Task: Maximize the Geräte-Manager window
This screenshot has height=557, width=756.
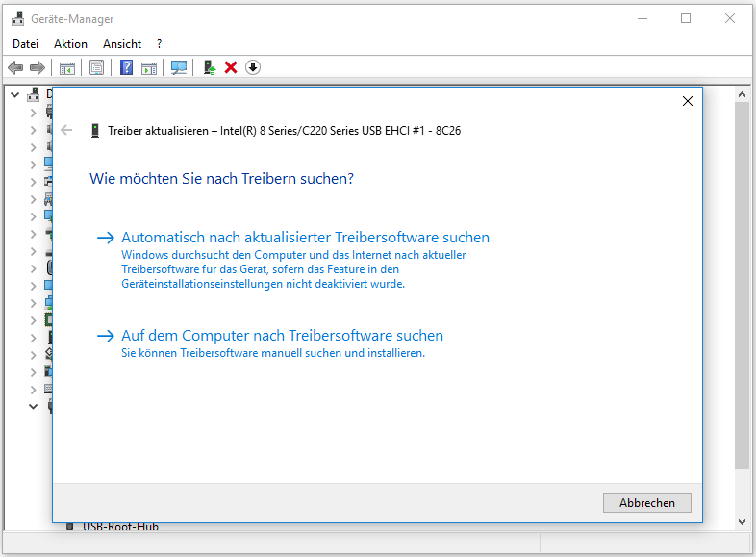Action: (x=686, y=19)
